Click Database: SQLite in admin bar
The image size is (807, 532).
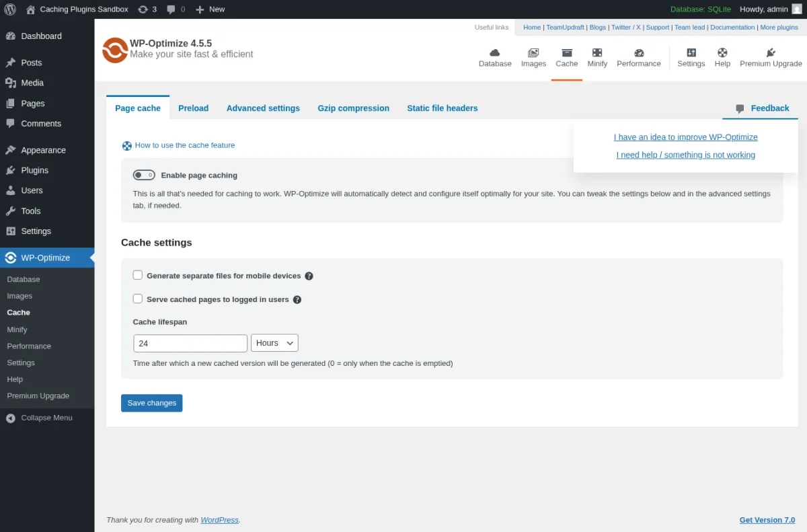pyautogui.click(x=701, y=9)
